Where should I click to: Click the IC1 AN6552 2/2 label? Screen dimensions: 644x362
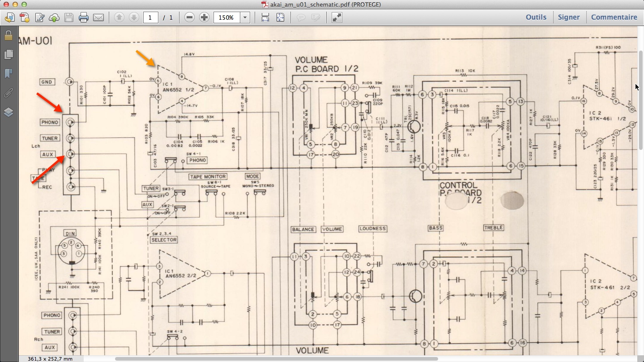pyautogui.click(x=180, y=274)
